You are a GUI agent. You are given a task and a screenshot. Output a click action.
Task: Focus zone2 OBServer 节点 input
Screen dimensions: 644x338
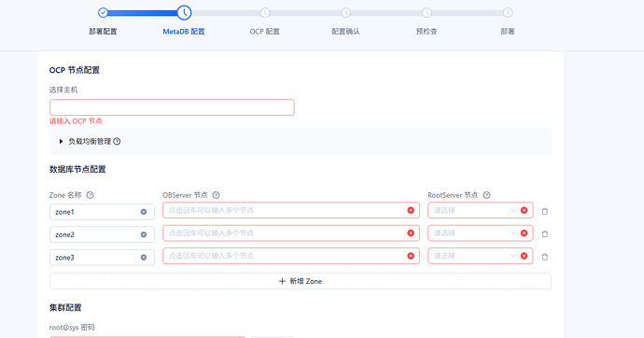point(291,232)
